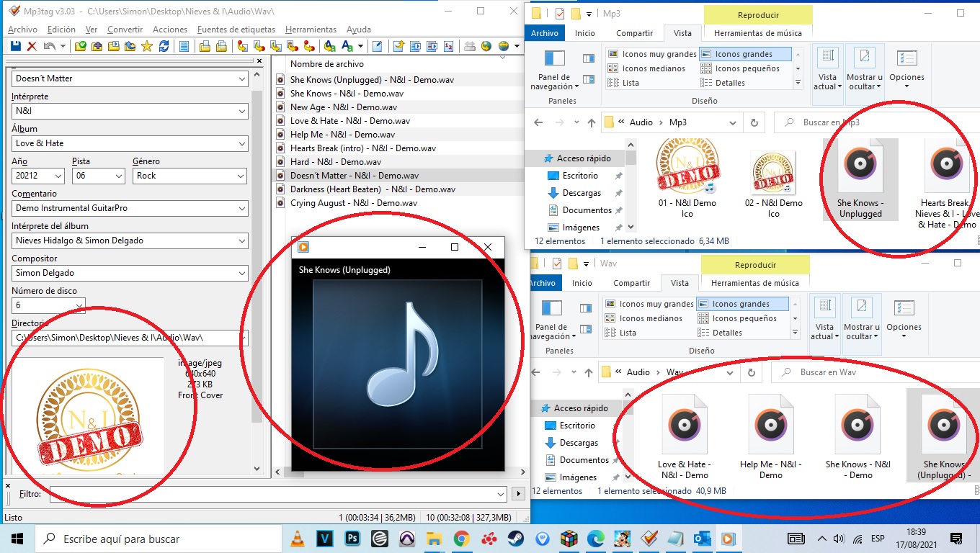This screenshot has width=980, height=553.
Task: Expand the Género dropdown showing Rock
Action: coord(241,176)
